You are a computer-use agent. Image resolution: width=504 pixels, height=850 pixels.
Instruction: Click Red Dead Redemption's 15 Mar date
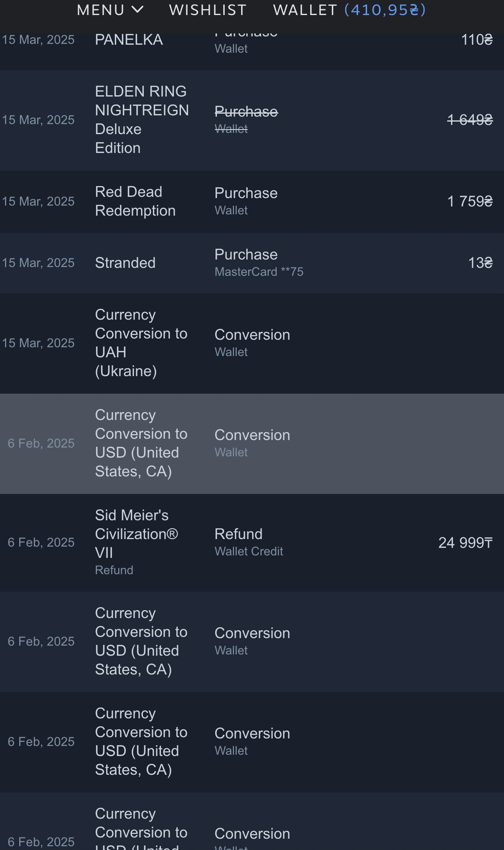[x=38, y=201]
